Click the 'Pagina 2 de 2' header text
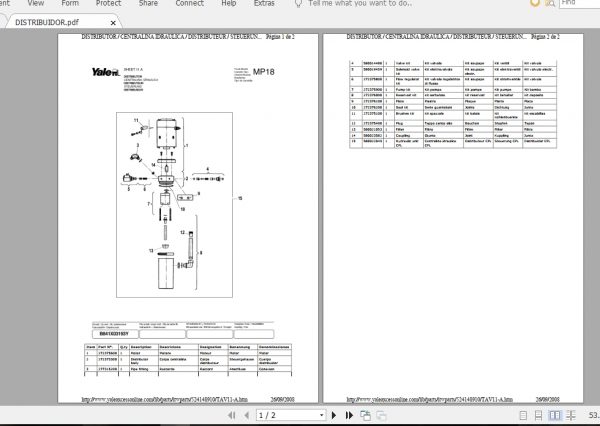 [x=545, y=37]
